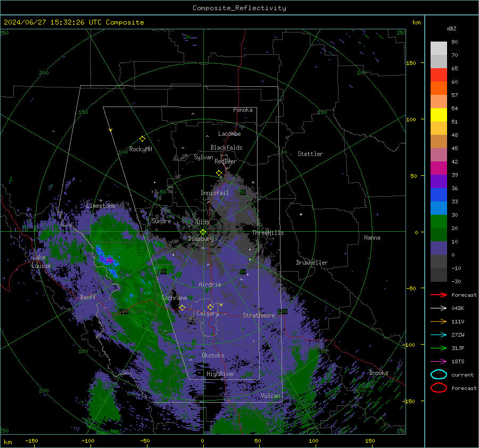
Task: Click the Vulcan label
Action: point(271,396)
